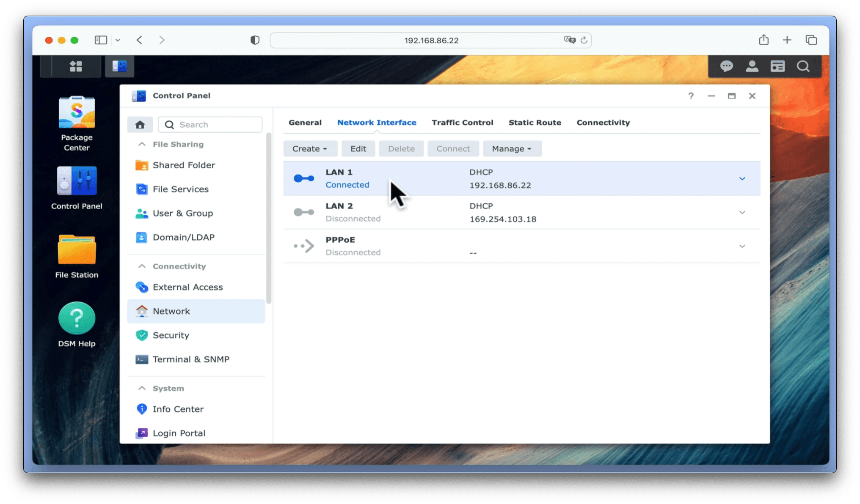The width and height of the screenshot is (860, 504).
Task: Click the Safari share icon
Action: tap(764, 40)
